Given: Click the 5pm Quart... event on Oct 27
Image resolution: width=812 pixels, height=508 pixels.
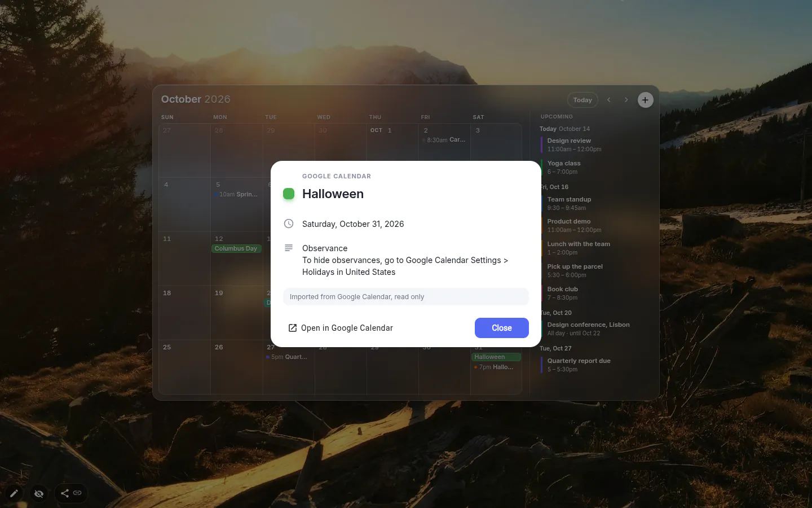Looking at the screenshot, I should click(288, 357).
